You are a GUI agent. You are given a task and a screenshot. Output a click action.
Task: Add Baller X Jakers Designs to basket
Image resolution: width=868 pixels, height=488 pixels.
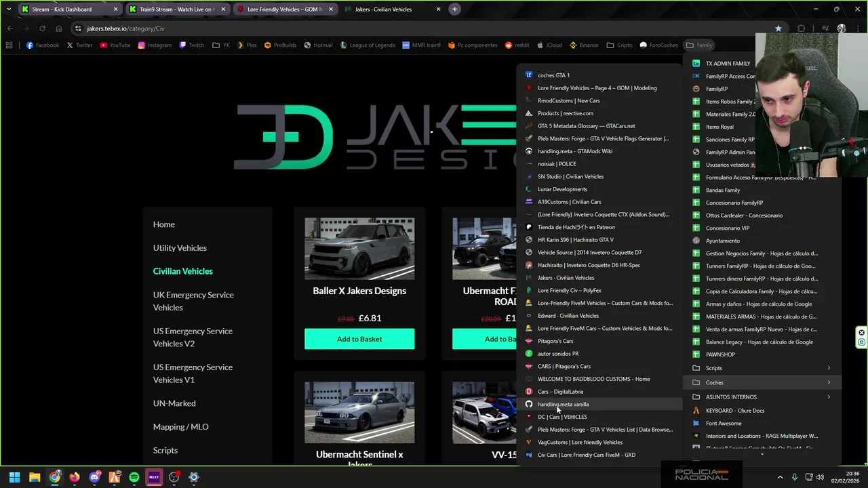click(x=359, y=339)
